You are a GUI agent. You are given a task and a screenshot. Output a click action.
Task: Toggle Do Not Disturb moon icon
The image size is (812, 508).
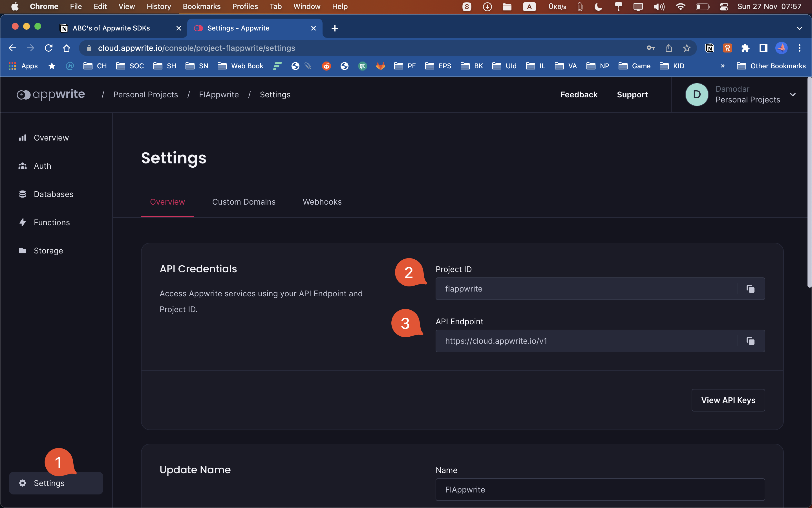[598, 6]
